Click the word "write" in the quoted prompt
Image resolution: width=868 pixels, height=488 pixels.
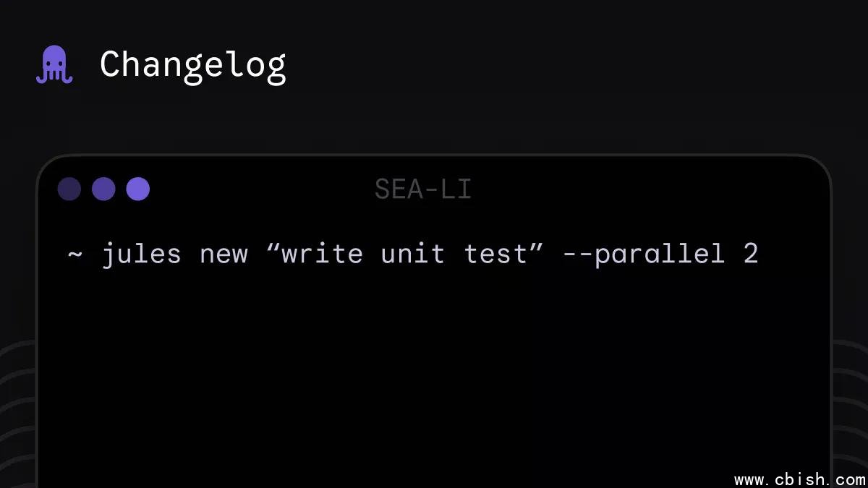click(323, 254)
